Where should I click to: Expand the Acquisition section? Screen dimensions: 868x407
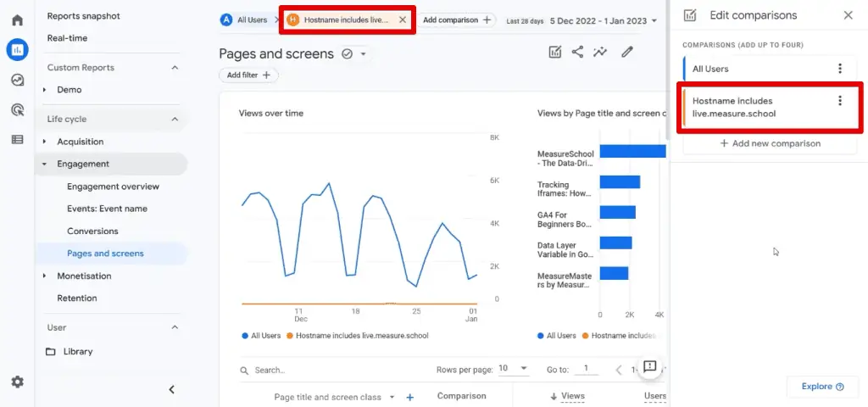[x=45, y=142]
